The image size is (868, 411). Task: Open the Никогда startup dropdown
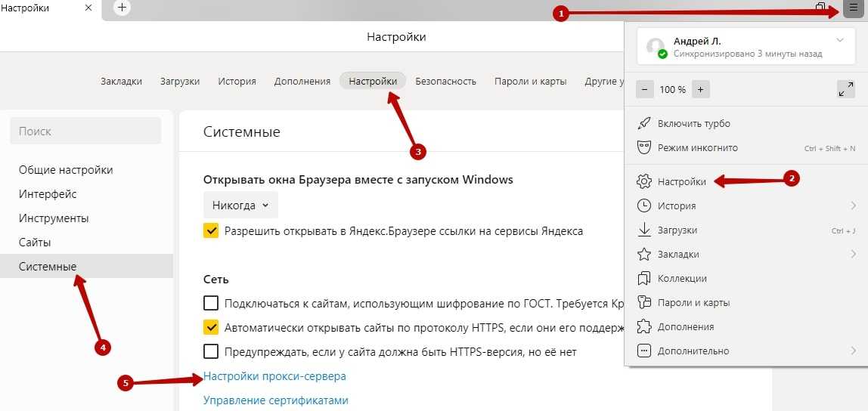[x=240, y=205]
